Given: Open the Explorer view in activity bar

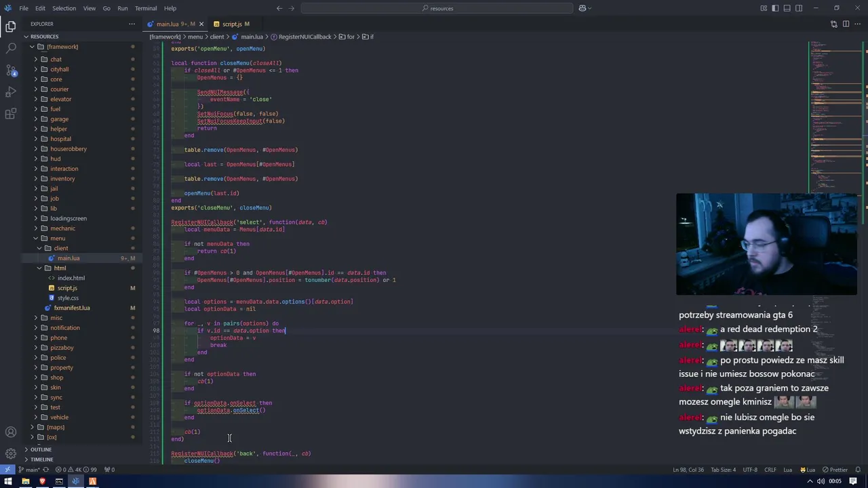Looking at the screenshot, I should [11, 27].
